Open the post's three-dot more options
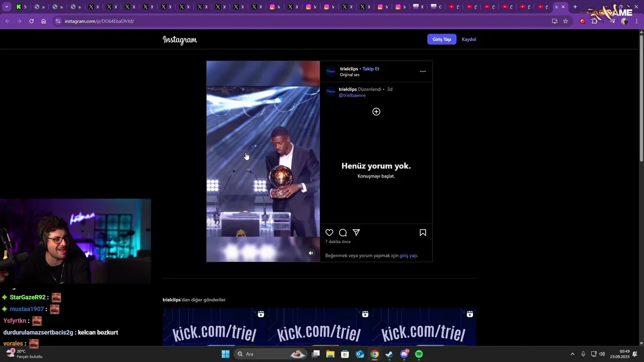 pos(423,71)
